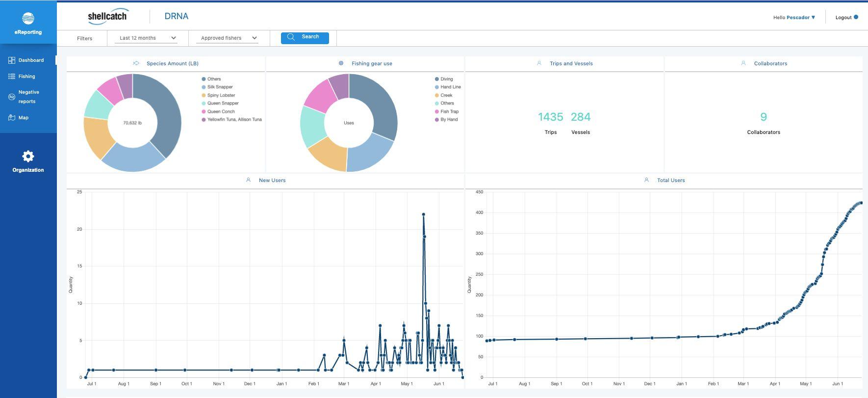Click the fish icon beside Species Amount

click(136, 63)
